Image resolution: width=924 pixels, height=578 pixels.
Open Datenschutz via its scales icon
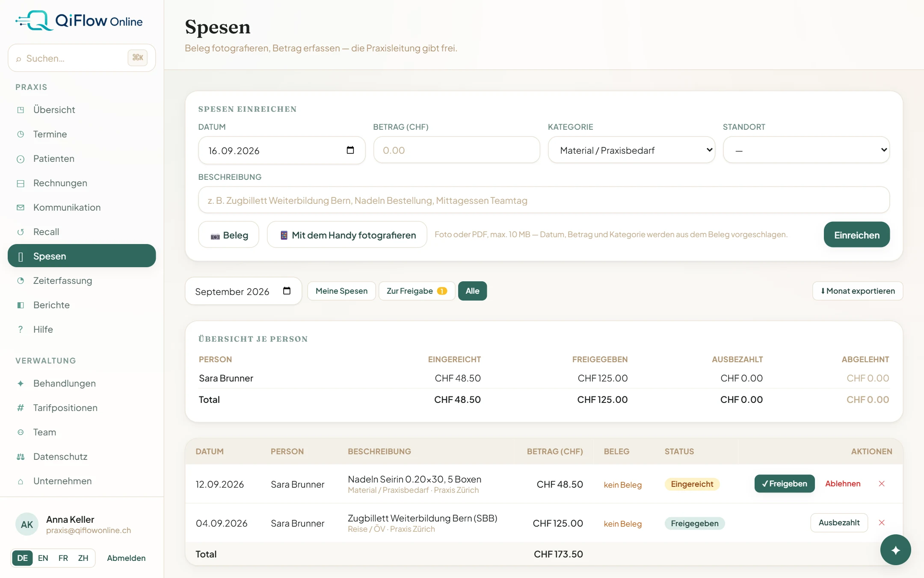coord(21,456)
